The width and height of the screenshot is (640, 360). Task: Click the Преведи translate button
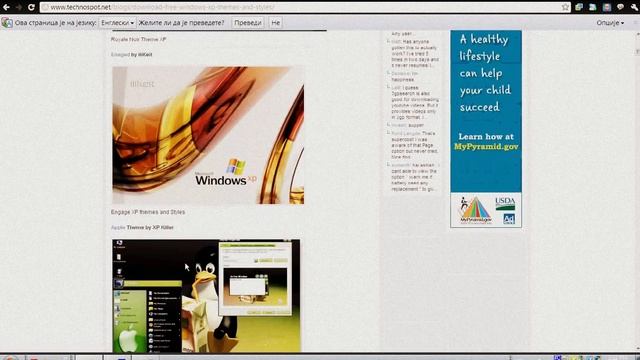tap(248, 23)
